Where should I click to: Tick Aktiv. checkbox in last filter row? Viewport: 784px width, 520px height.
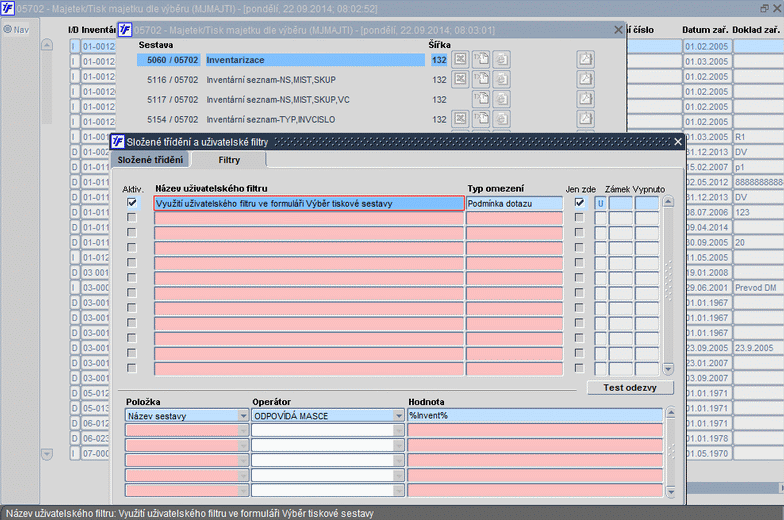(132, 368)
